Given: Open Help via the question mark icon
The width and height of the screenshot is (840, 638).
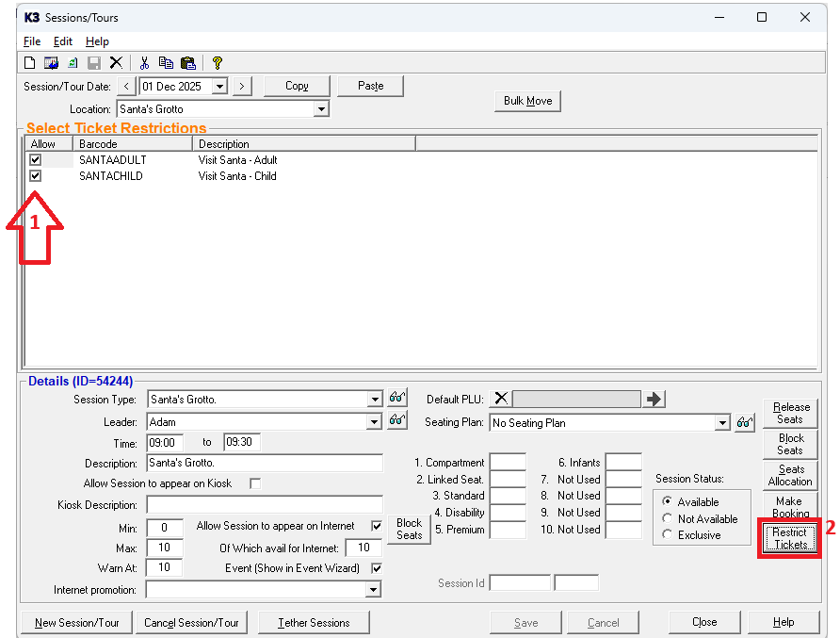Looking at the screenshot, I should tap(217, 63).
